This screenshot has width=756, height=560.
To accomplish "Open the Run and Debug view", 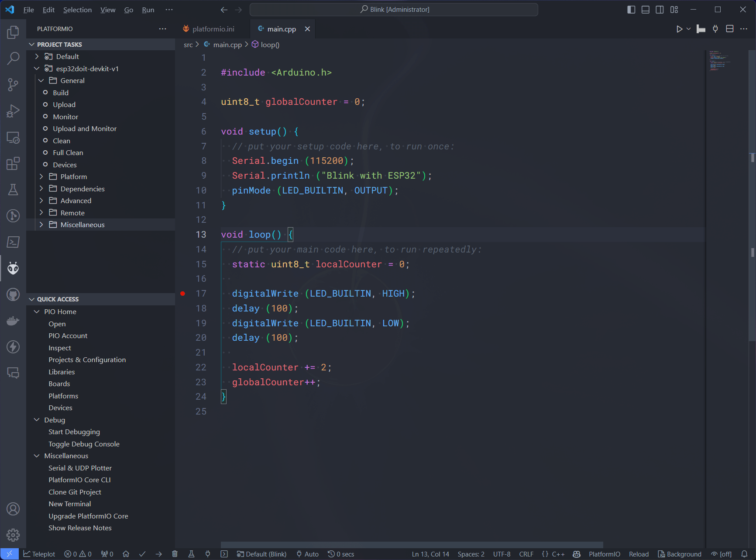I will click(x=13, y=111).
